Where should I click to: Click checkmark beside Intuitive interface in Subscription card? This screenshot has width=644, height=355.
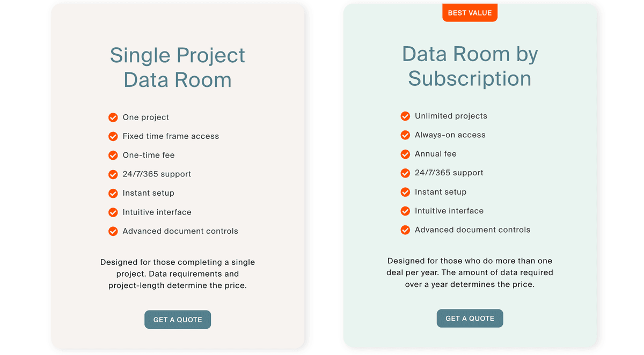point(405,211)
